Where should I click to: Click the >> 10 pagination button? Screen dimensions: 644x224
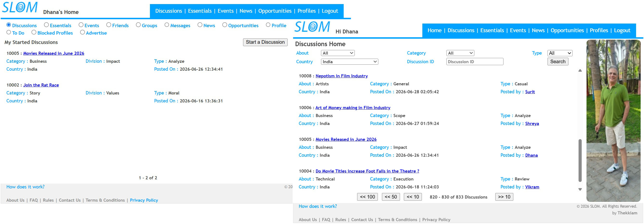coord(504,197)
